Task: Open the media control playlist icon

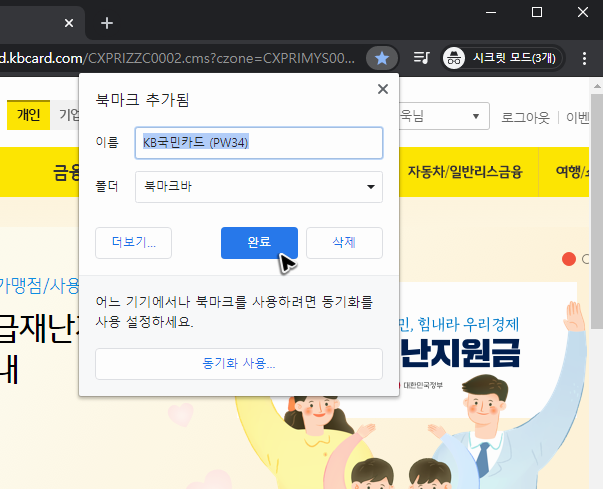Action: click(x=421, y=58)
